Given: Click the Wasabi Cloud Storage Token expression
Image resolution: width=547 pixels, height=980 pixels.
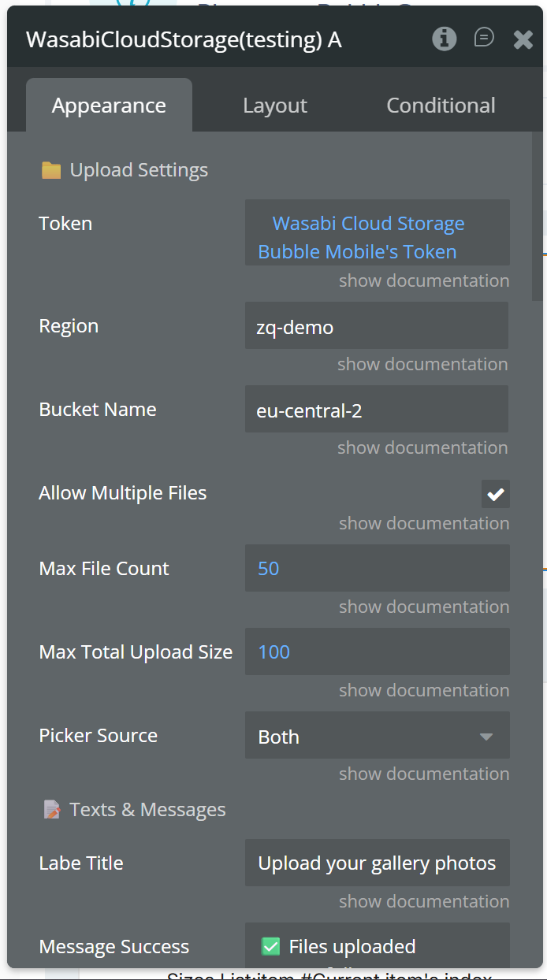Looking at the screenshot, I should coord(368,237).
